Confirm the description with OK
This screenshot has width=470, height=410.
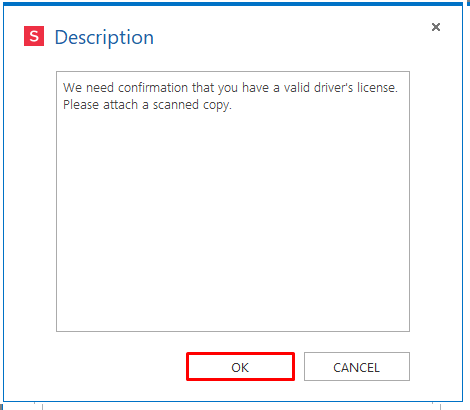pos(240,367)
